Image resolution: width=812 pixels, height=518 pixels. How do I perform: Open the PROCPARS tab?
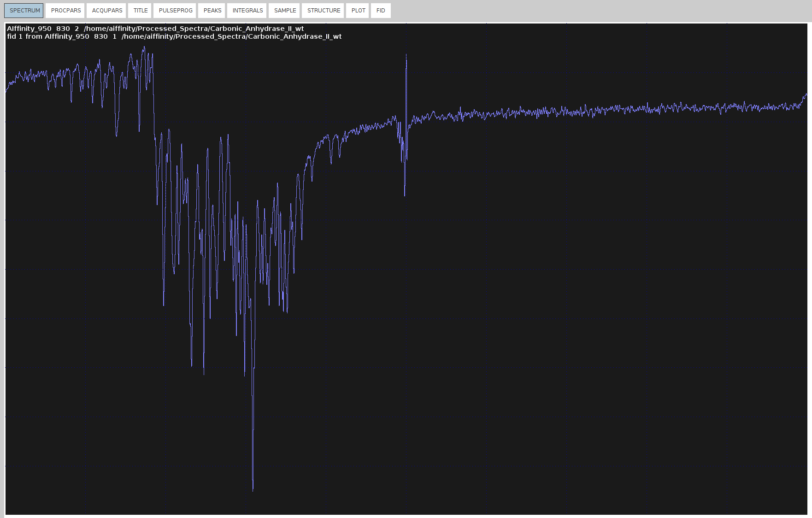65,11
